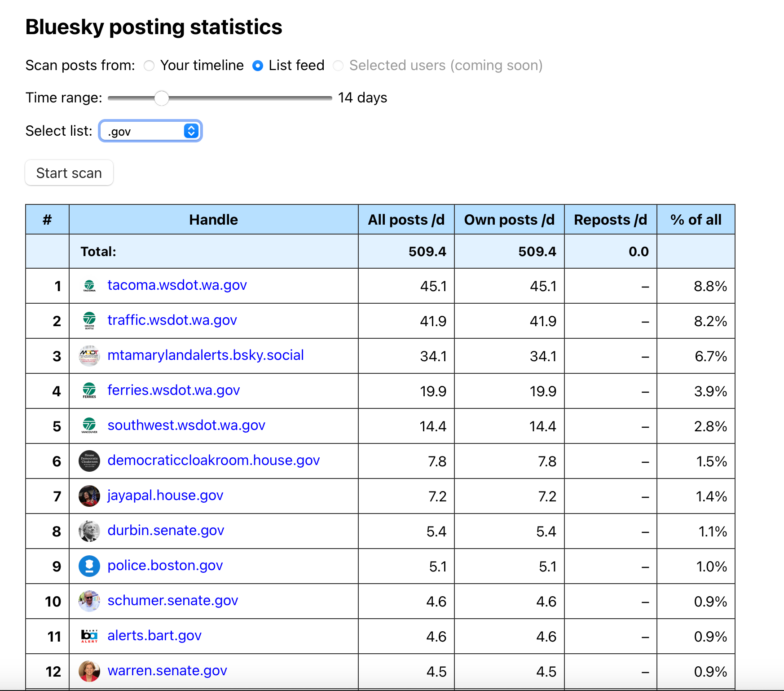Click the Democratic Cloakroom avatar icon
Image resolution: width=784 pixels, height=691 pixels.
(x=89, y=461)
